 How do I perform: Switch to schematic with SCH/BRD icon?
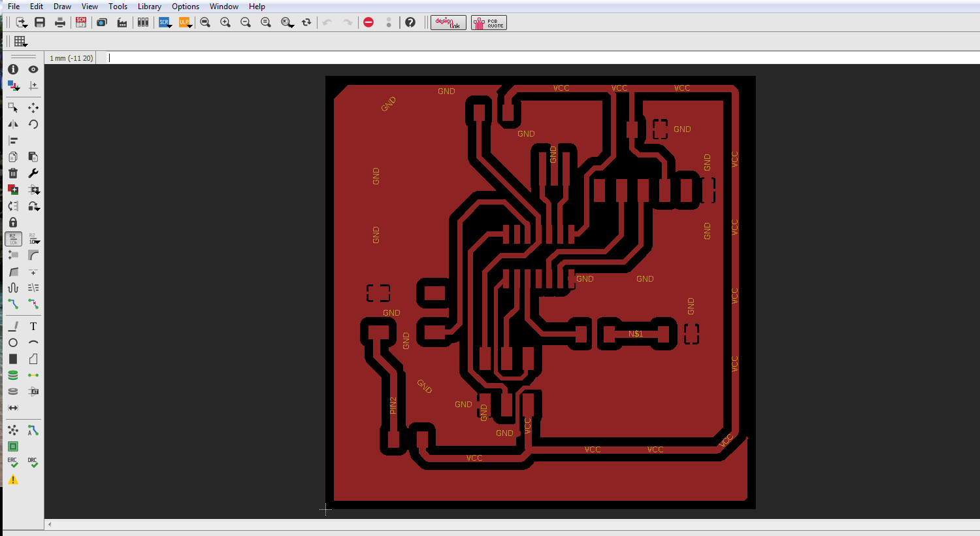coord(81,22)
